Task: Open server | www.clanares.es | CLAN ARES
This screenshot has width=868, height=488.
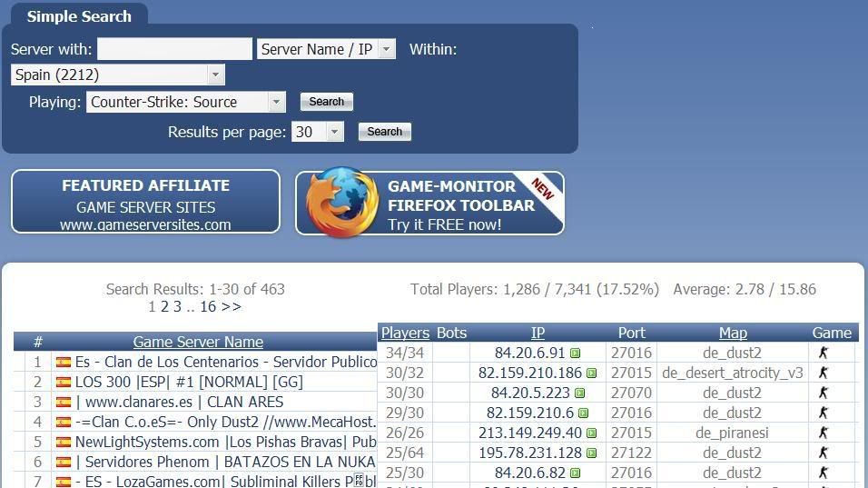Action: pyautogui.click(x=180, y=402)
